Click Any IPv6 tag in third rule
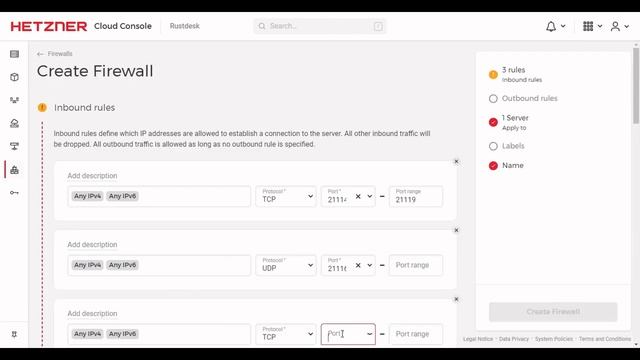The height and width of the screenshot is (360, 640). tap(122, 334)
